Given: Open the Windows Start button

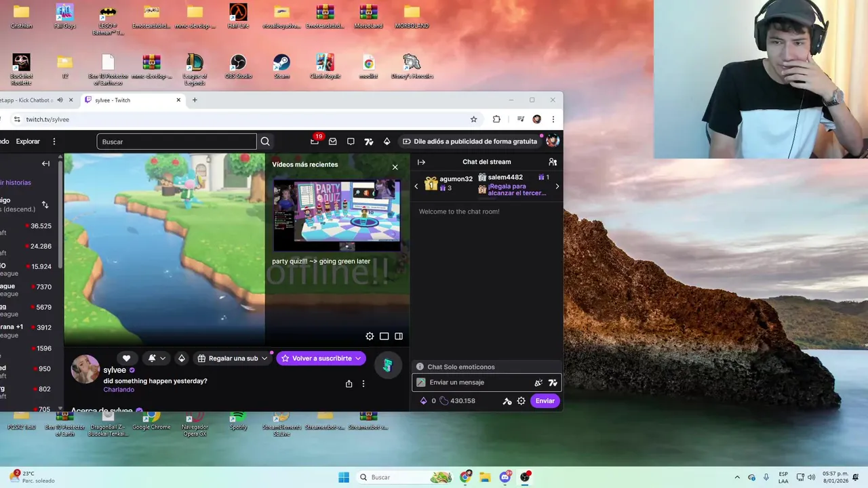Looking at the screenshot, I should click(344, 477).
